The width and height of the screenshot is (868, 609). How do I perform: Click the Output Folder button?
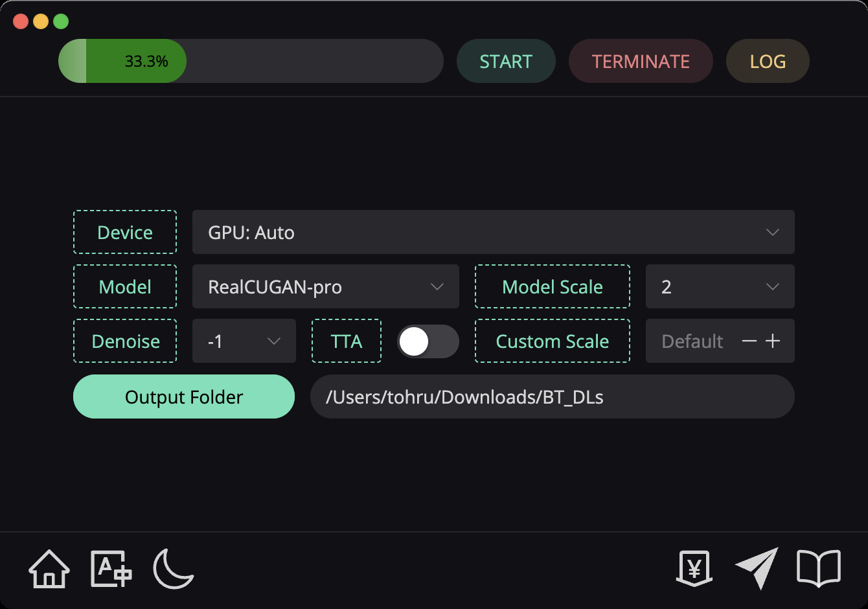click(184, 396)
